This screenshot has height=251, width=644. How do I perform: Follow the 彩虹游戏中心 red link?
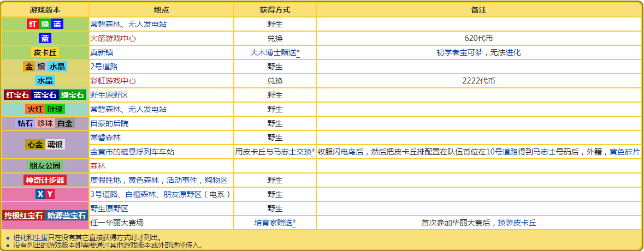coord(114,81)
